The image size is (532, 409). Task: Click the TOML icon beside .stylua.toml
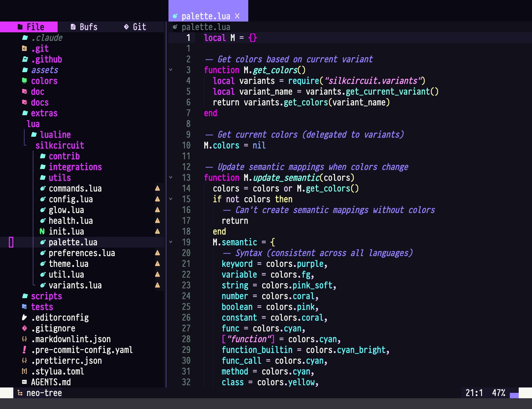click(24, 371)
